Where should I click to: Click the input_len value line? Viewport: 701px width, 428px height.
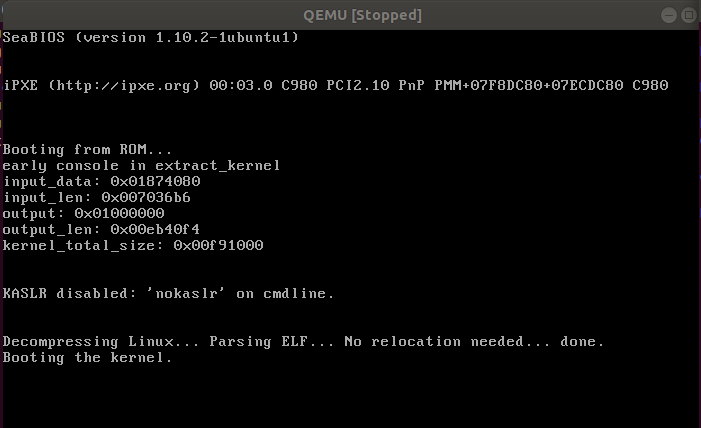point(96,197)
